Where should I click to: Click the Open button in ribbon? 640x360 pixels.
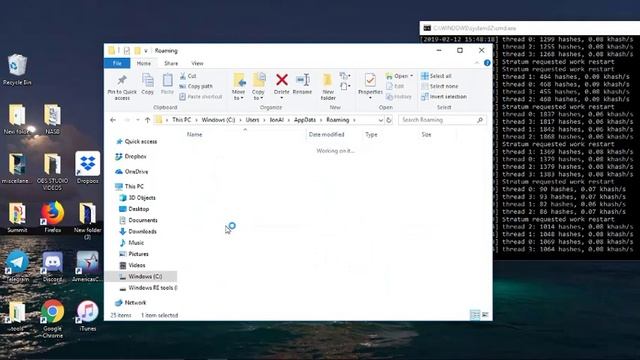pyautogui.click(x=399, y=76)
